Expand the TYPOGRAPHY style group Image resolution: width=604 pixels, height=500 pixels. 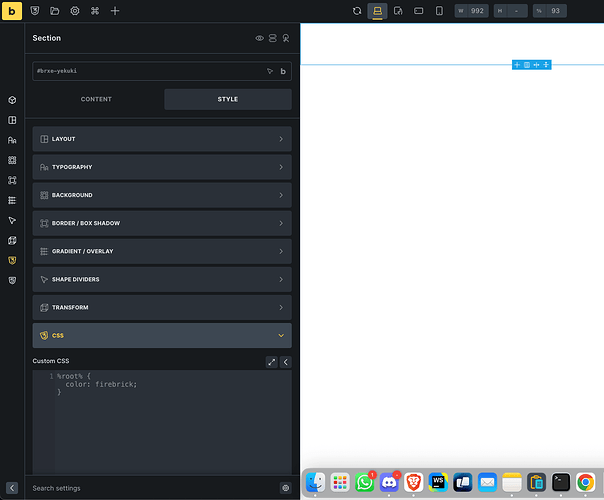tap(162, 167)
